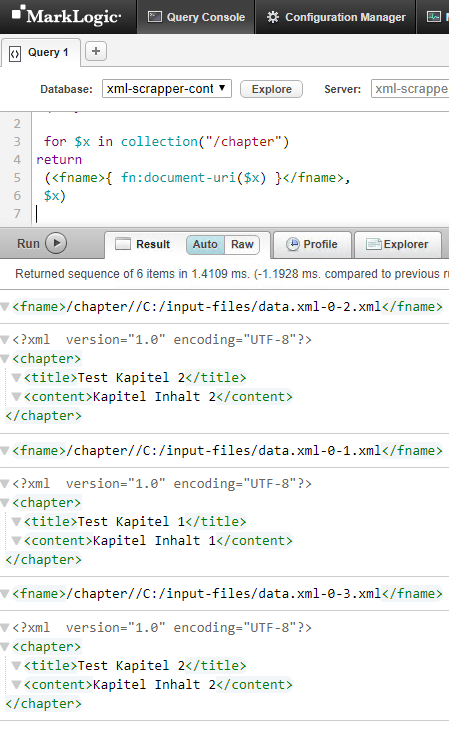Click the Query 1 tab code icon
449x732 pixels.
[15, 54]
